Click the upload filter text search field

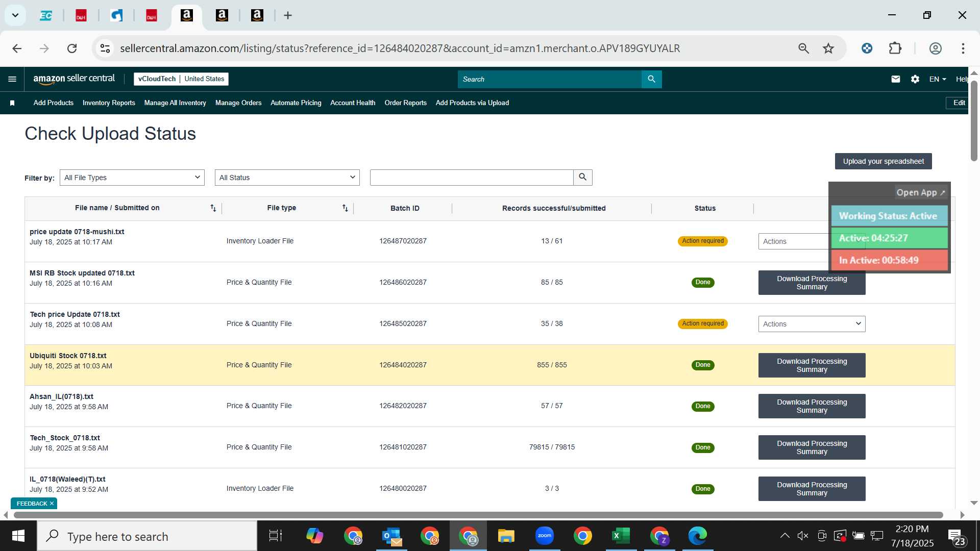(472, 178)
